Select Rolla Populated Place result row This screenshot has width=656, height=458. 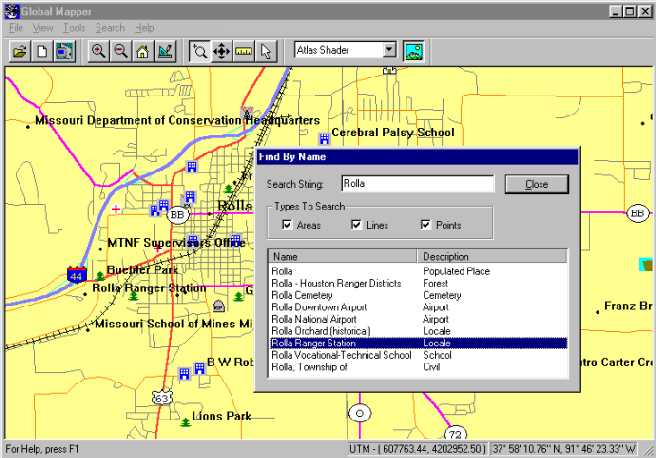pyautogui.click(x=418, y=271)
